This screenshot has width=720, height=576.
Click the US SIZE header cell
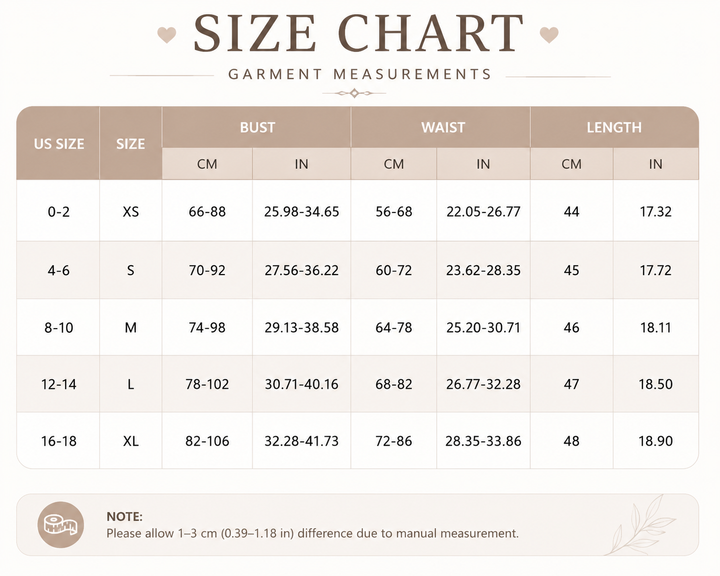pyautogui.click(x=59, y=143)
